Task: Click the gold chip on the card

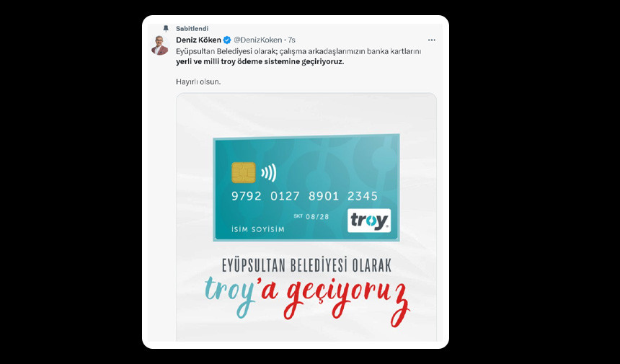Action: point(243,173)
